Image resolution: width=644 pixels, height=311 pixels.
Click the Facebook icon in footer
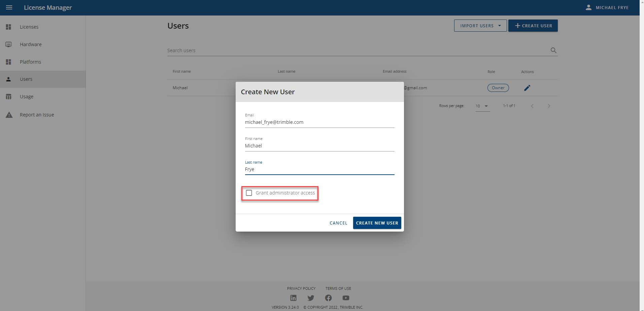click(328, 298)
